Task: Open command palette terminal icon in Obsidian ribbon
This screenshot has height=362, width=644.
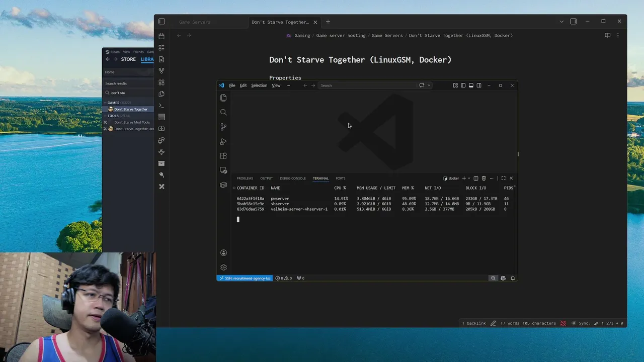Action: 162,106
